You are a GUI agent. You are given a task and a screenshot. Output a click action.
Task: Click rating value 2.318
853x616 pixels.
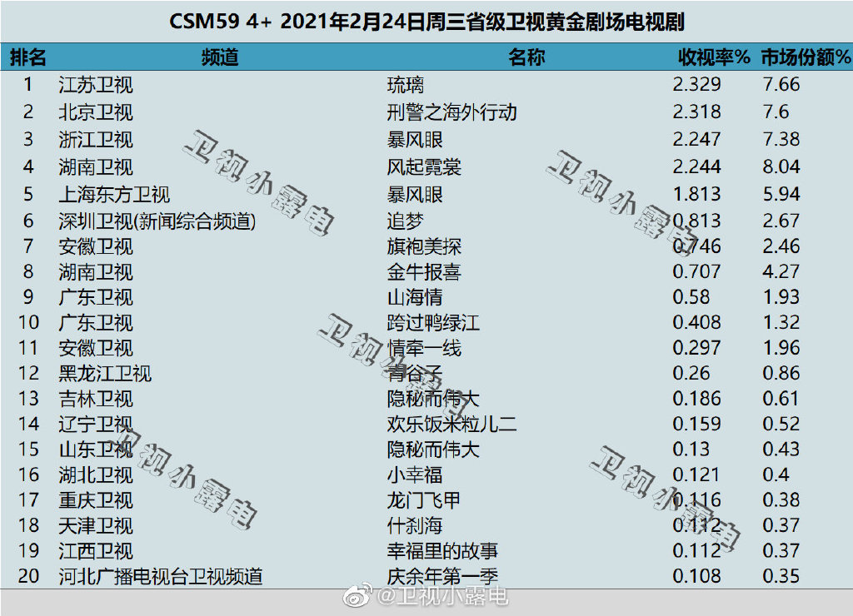(696, 112)
